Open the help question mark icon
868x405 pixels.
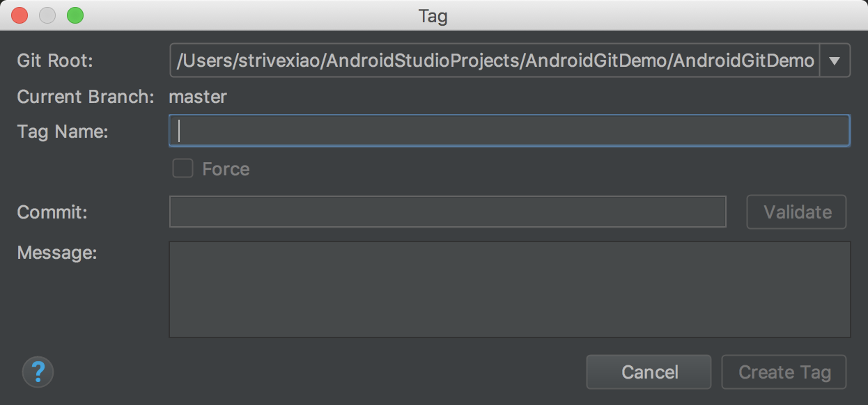point(38,372)
